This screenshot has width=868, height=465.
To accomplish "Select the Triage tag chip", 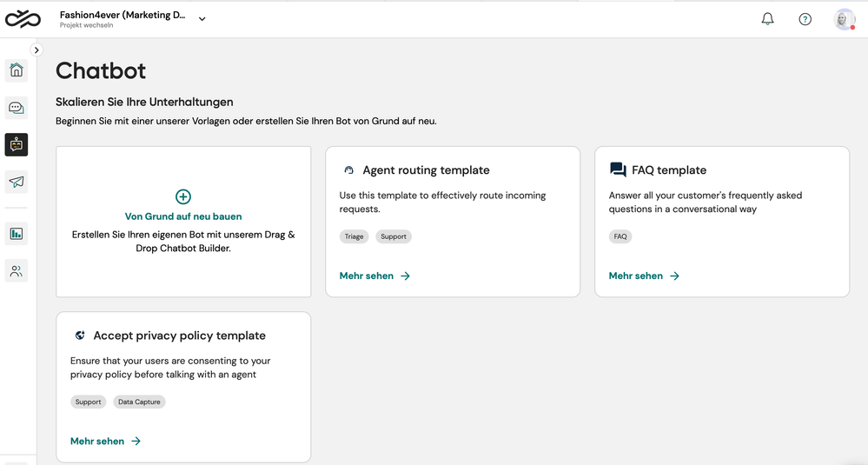I will click(x=354, y=236).
